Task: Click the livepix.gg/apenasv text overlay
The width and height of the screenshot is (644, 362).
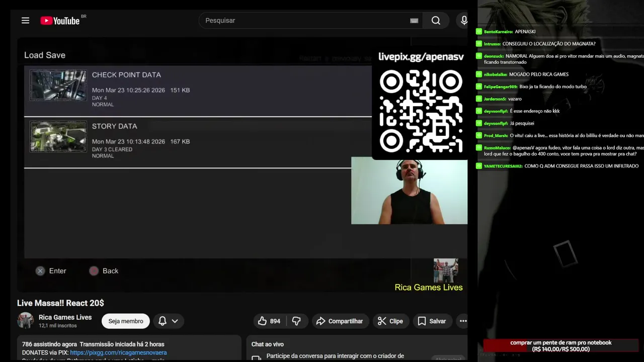Action: point(421,56)
